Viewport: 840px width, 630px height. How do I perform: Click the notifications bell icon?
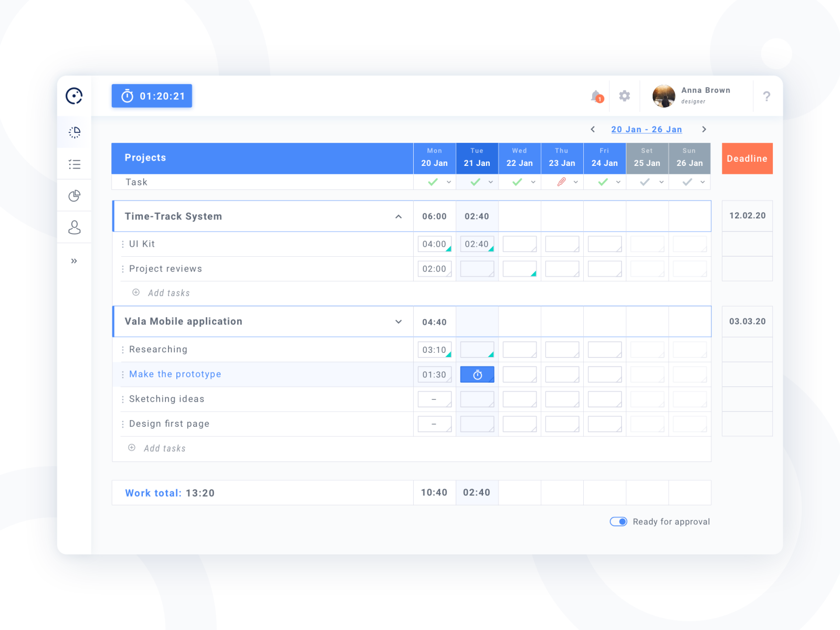pos(596,96)
